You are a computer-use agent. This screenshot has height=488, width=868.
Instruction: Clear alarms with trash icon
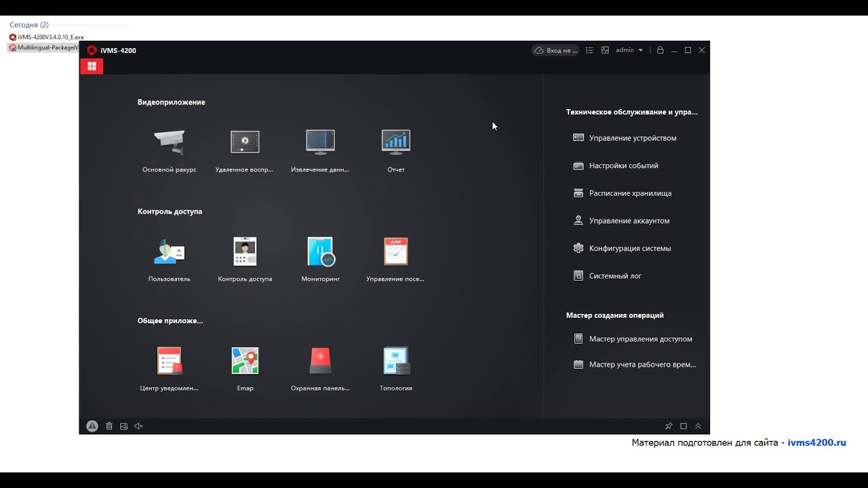click(x=109, y=426)
